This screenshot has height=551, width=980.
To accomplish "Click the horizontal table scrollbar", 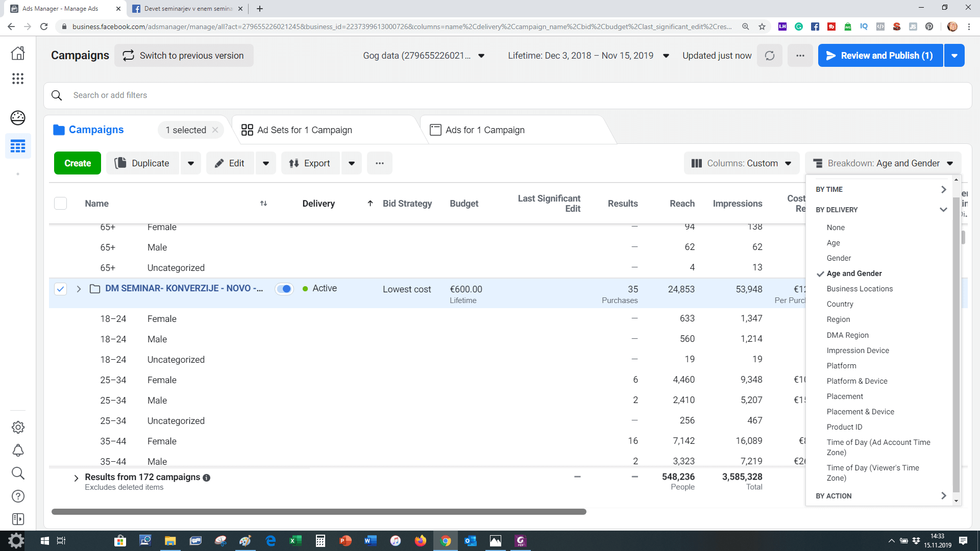I will click(x=319, y=512).
